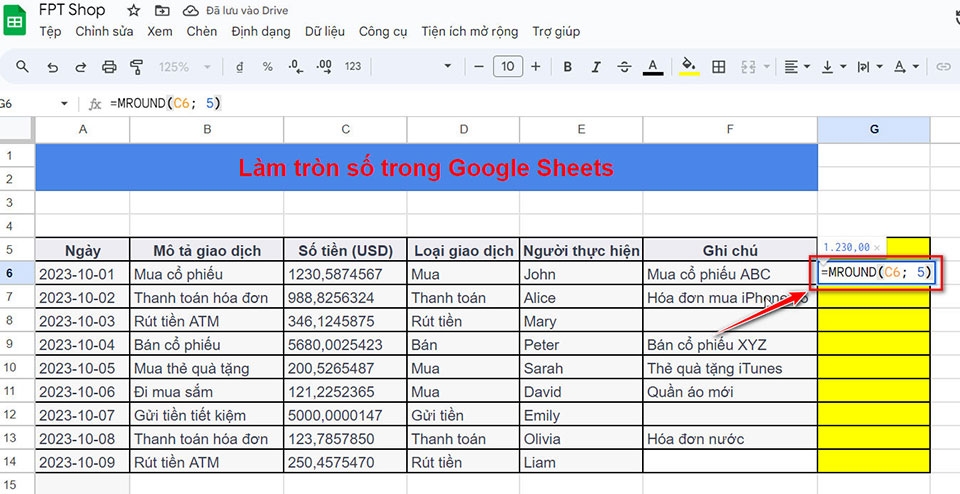
Task: Redo the last action
Action: pos(81,67)
